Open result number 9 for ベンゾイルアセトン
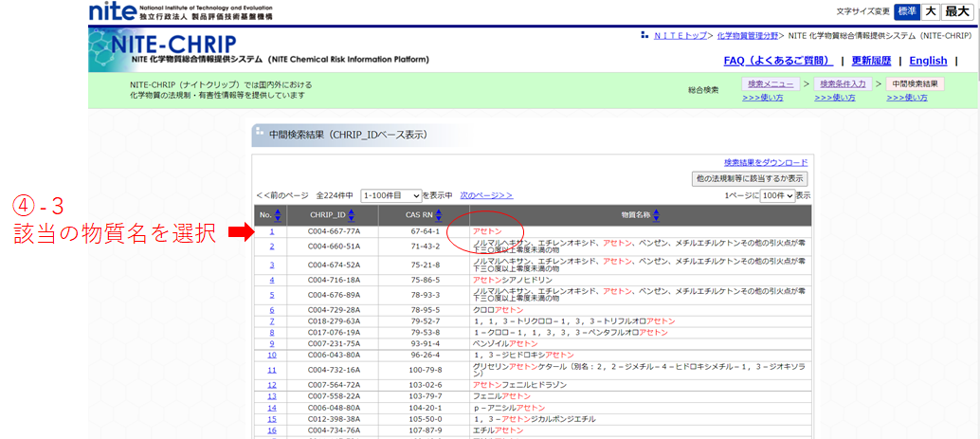This screenshot has width=980, height=439. (x=271, y=344)
